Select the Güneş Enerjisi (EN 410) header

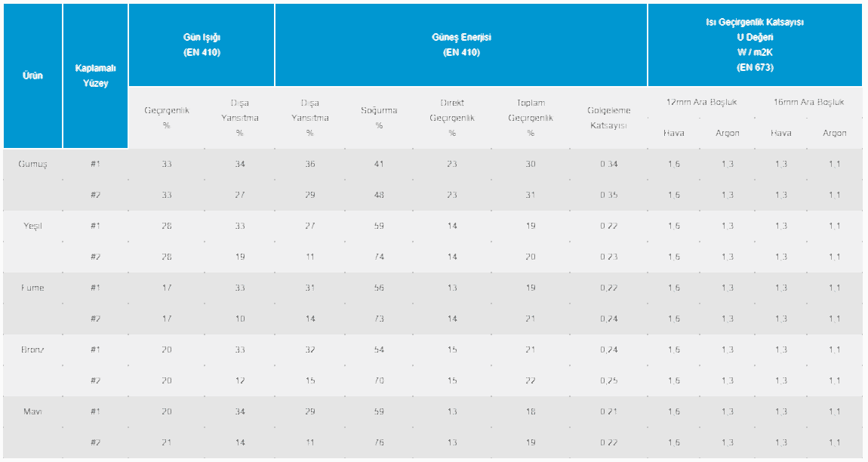[x=461, y=45]
